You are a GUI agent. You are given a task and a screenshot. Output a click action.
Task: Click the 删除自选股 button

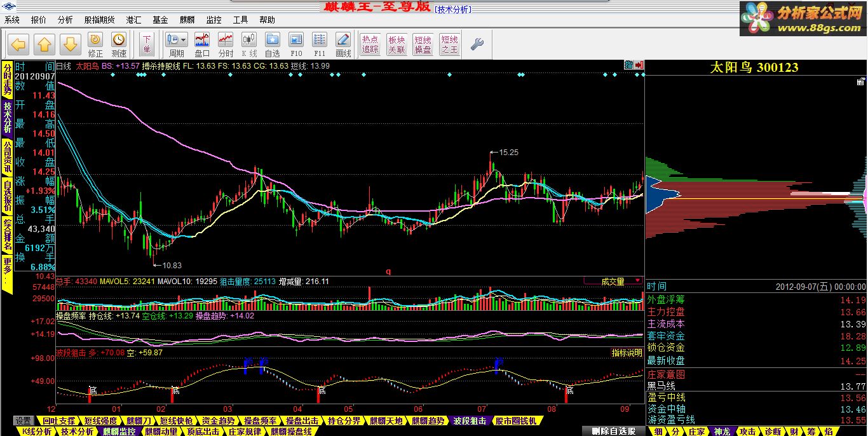click(x=613, y=431)
